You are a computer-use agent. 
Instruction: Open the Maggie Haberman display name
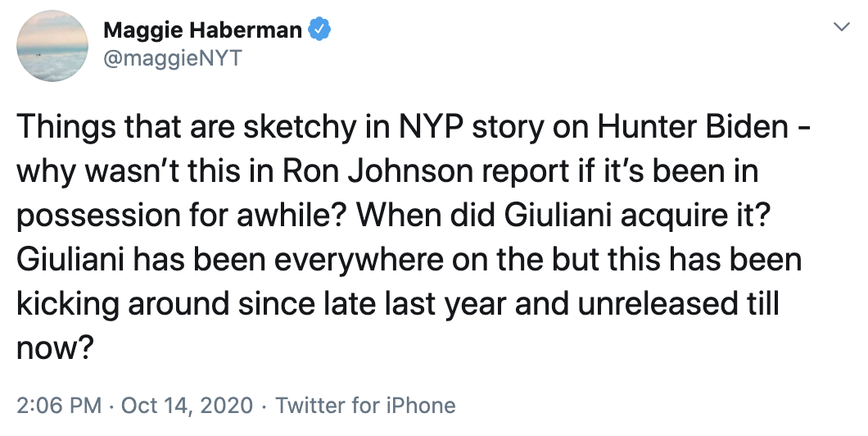click(x=203, y=31)
